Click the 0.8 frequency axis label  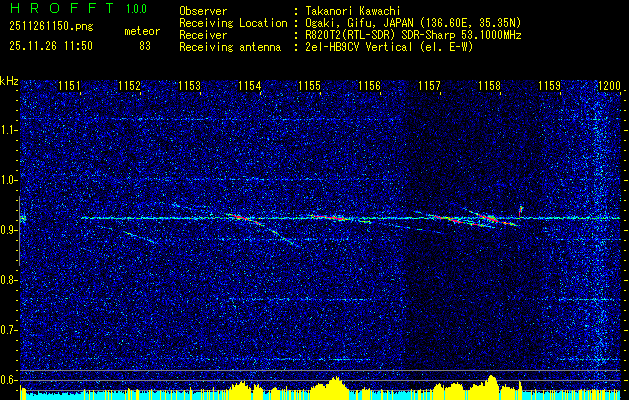pyautogui.click(x=8, y=280)
